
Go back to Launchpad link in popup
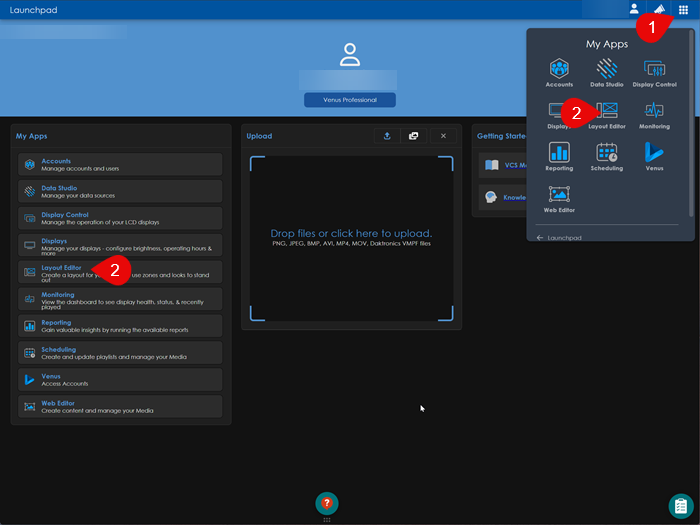[564, 238]
